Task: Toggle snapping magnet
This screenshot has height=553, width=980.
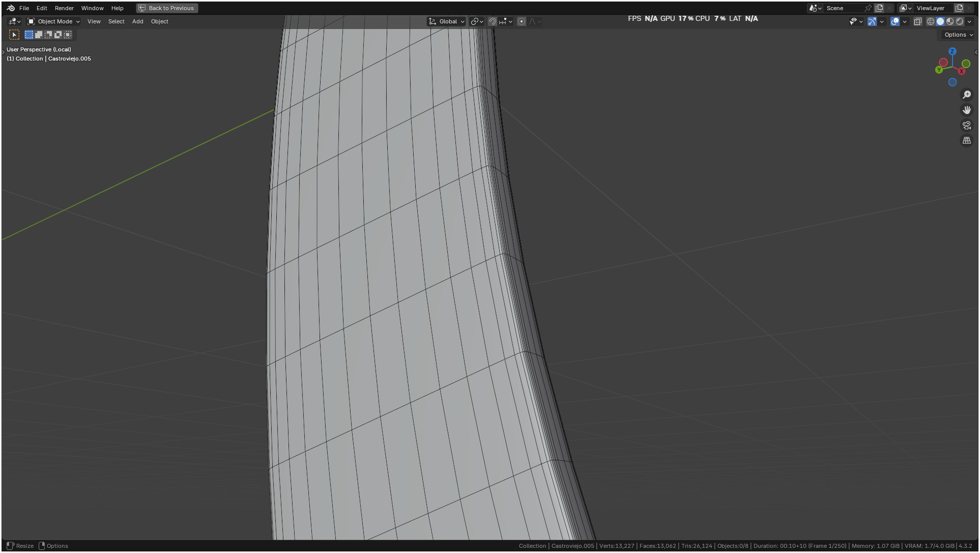Action: (492, 21)
